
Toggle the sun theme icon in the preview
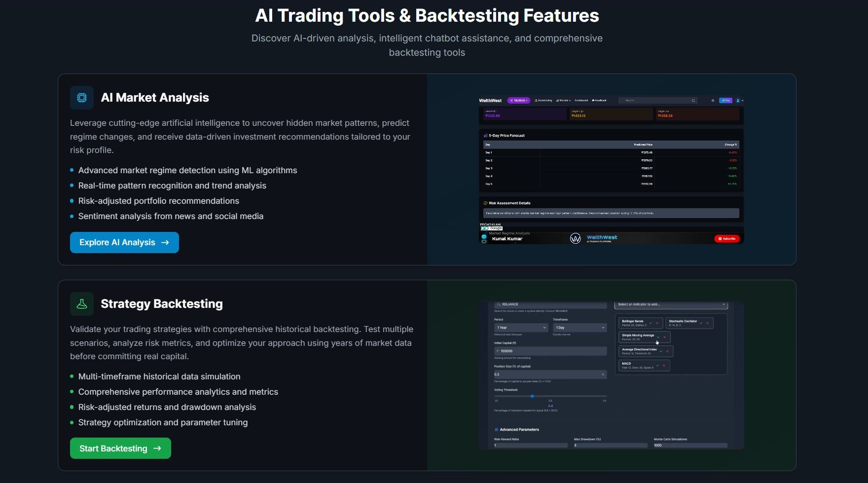click(713, 101)
